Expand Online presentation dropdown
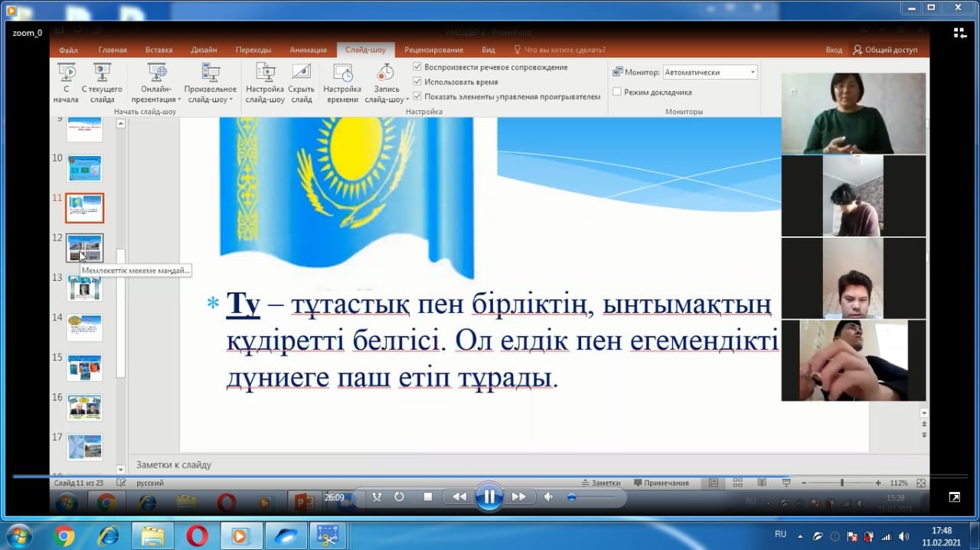 156,99
